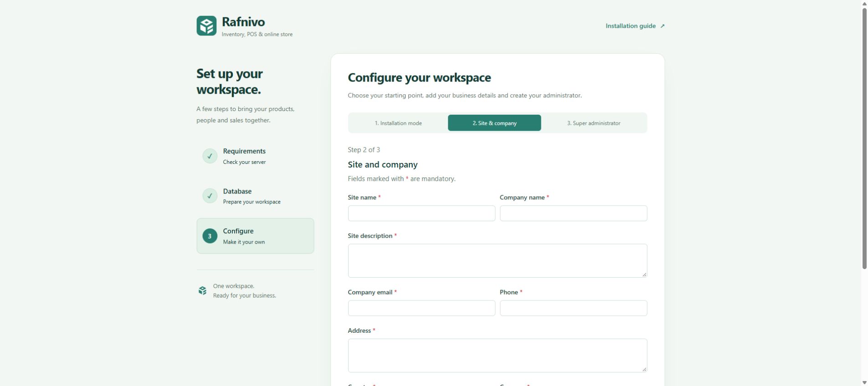Focus the Site description text area
This screenshot has height=386, width=868.
[x=498, y=261]
